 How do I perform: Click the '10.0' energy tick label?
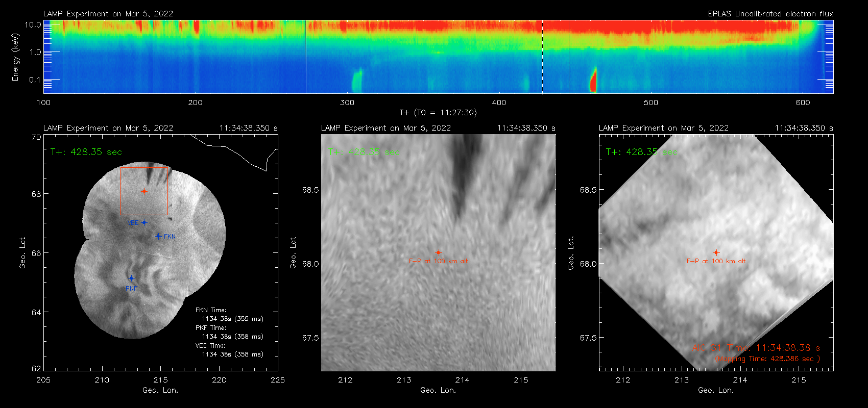pos(33,24)
